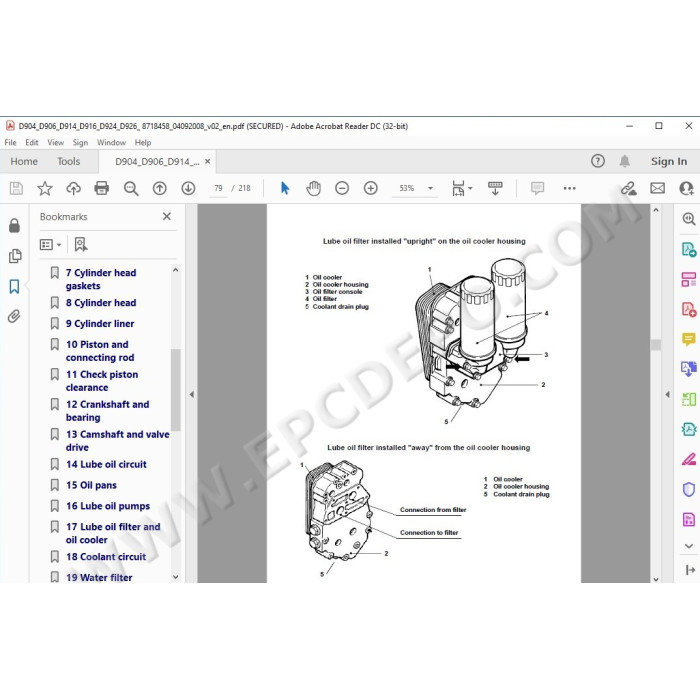Open bookmark 10 Piston and connecting rod

click(100, 351)
